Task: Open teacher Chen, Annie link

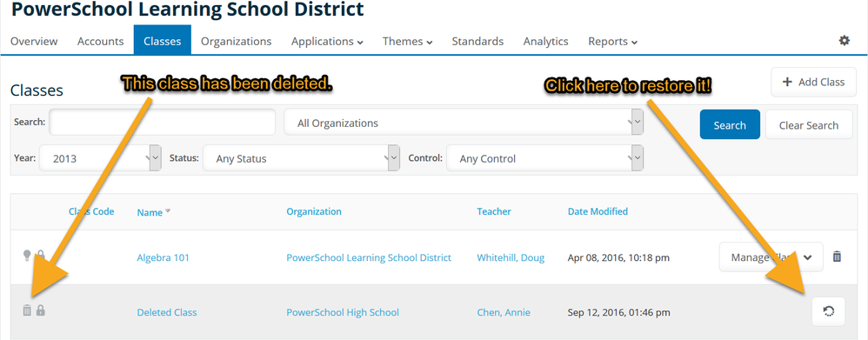Action: [x=504, y=312]
